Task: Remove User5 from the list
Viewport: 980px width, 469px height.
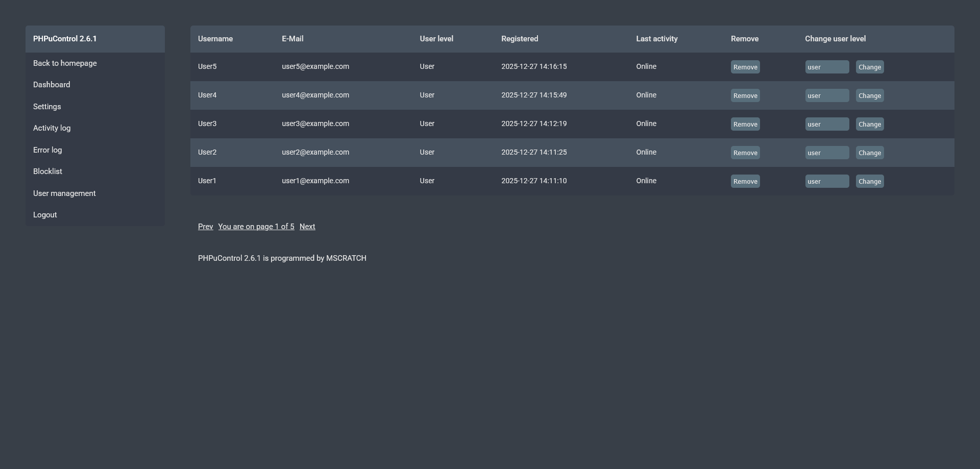Action: coord(745,67)
